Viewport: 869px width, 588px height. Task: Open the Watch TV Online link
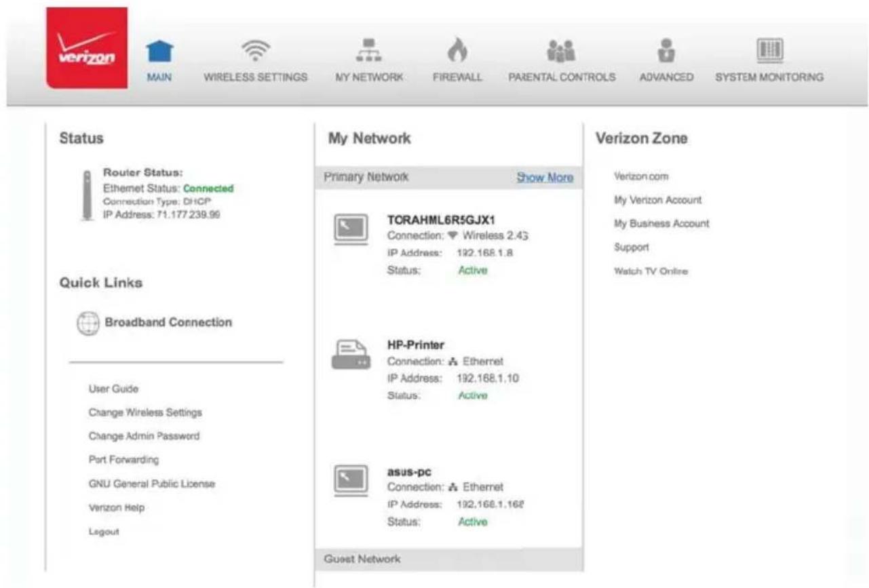coord(651,271)
